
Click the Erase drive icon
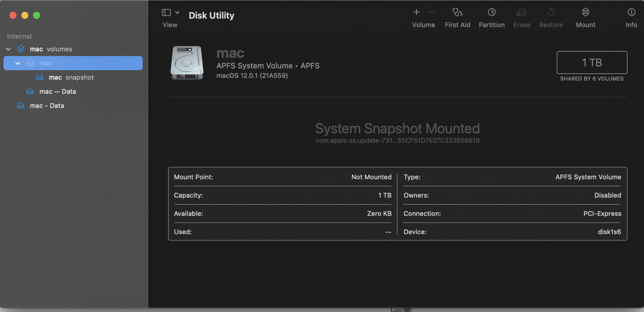click(521, 12)
